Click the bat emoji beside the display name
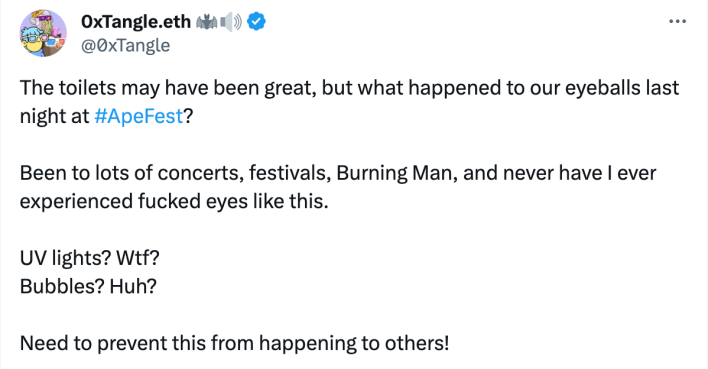This screenshot has width=708, height=369. pyautogui.click(x=207, y=22)
